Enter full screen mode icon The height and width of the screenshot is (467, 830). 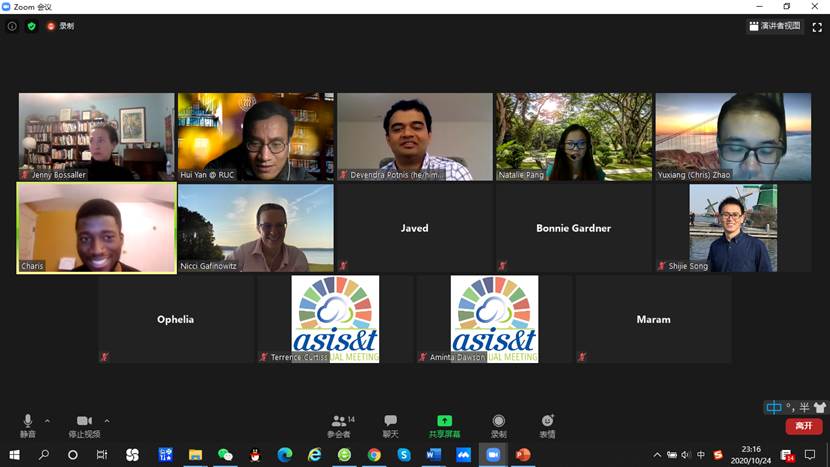point(817,26)
